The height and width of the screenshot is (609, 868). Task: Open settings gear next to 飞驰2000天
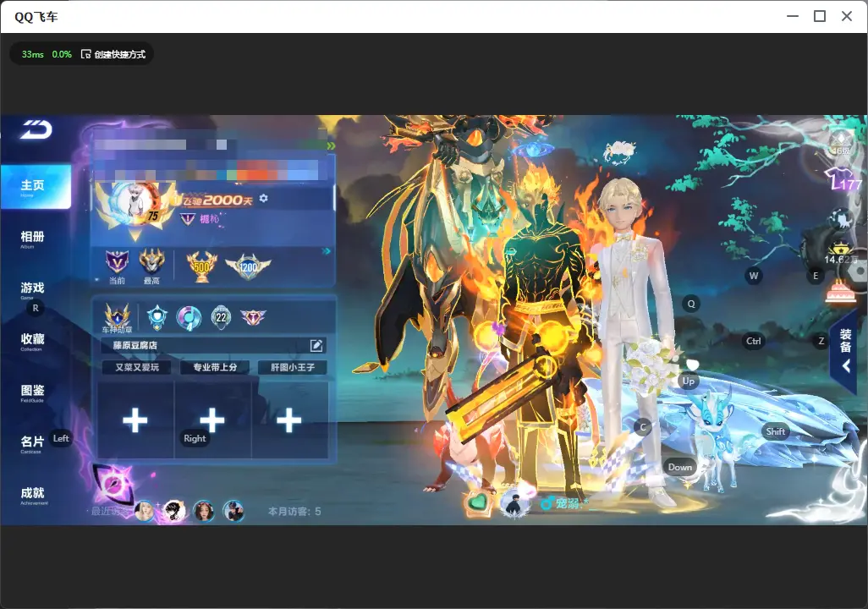[263, 198]
